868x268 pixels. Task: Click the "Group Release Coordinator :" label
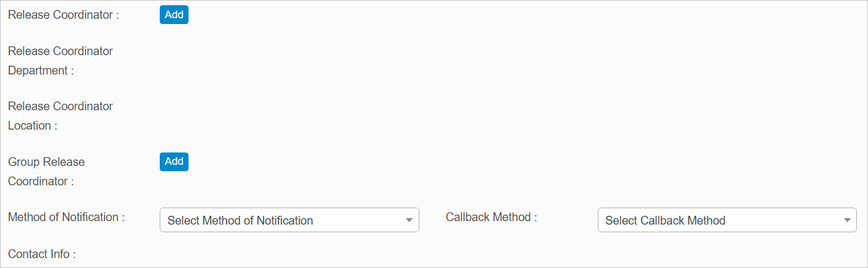pos(46,171)
